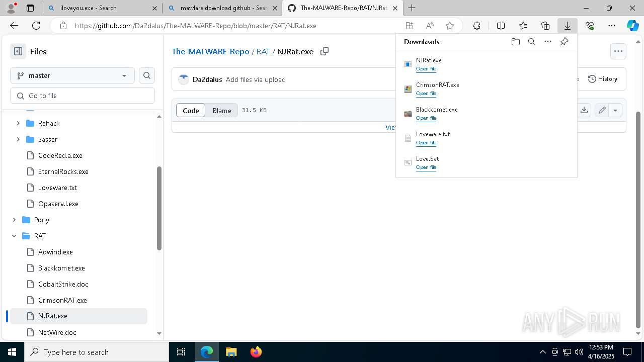
Task: Show hidden system tray icons
Action: [542, 352]
